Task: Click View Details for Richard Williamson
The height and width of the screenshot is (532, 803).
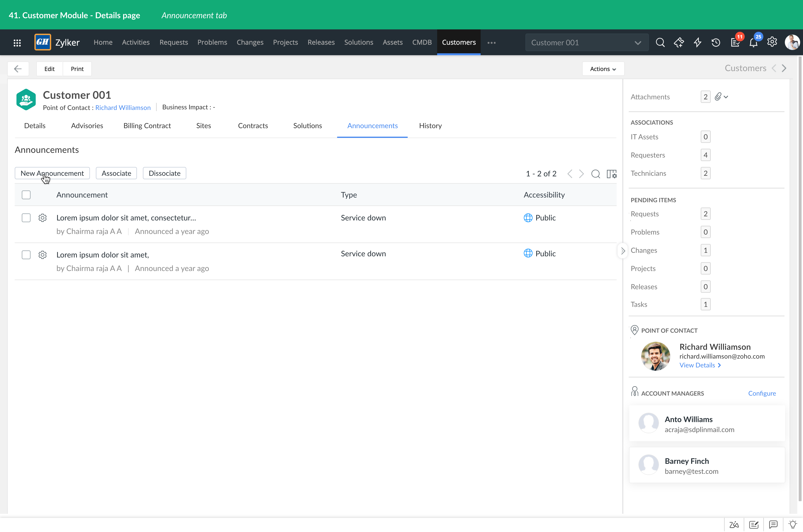Action: point(701,365)
